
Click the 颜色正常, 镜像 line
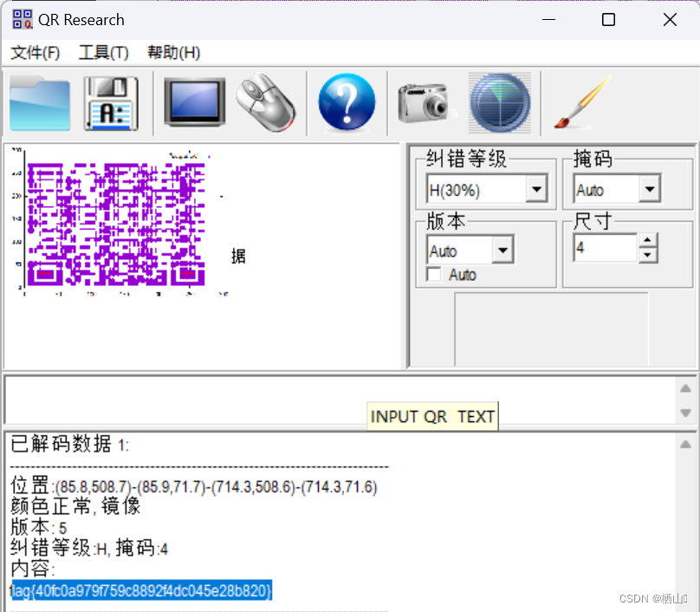pyautogui.click(x=75, y=506)
